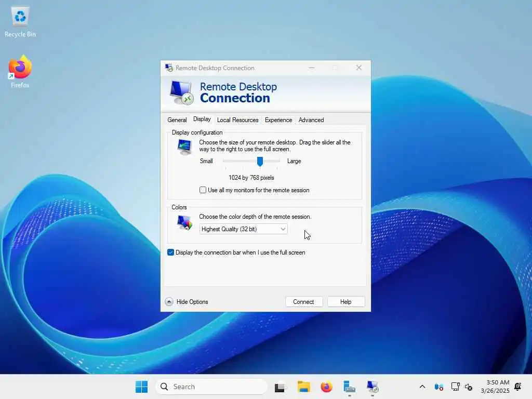Click the Help button
The height and width of the screenshot is (399, 532).
345,302
